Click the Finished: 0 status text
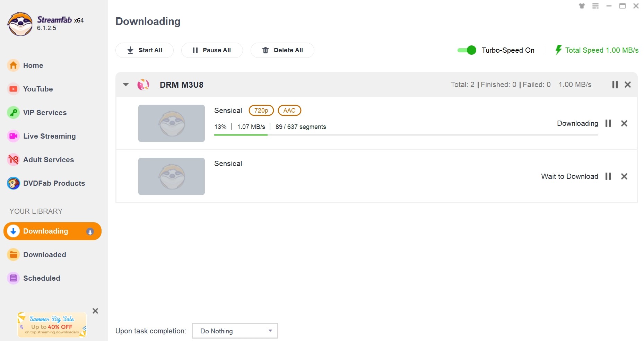 pyautogui.click(x=498, y=85)
